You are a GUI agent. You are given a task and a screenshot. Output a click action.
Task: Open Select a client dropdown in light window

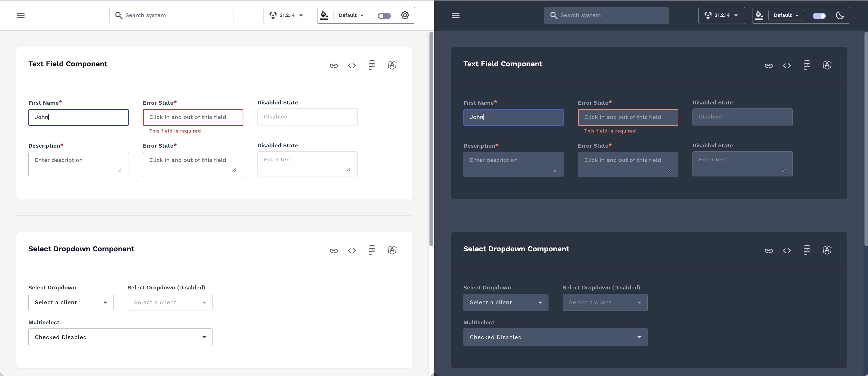[71, 302]
